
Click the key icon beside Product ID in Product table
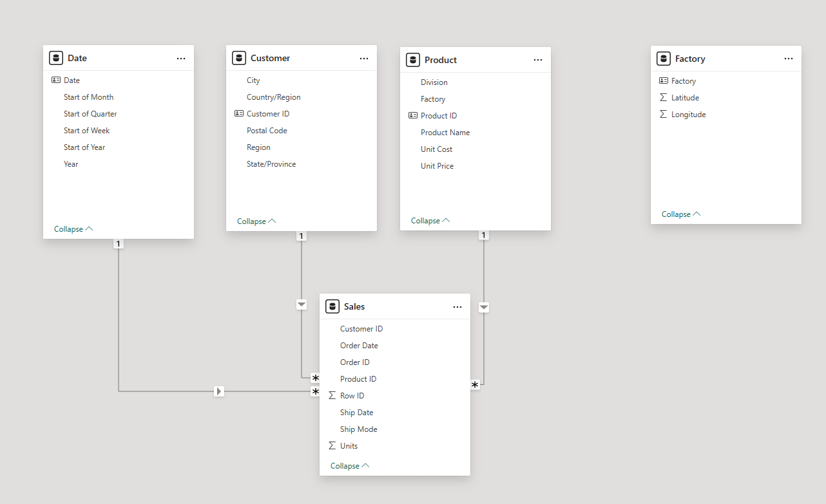[413, 116]
